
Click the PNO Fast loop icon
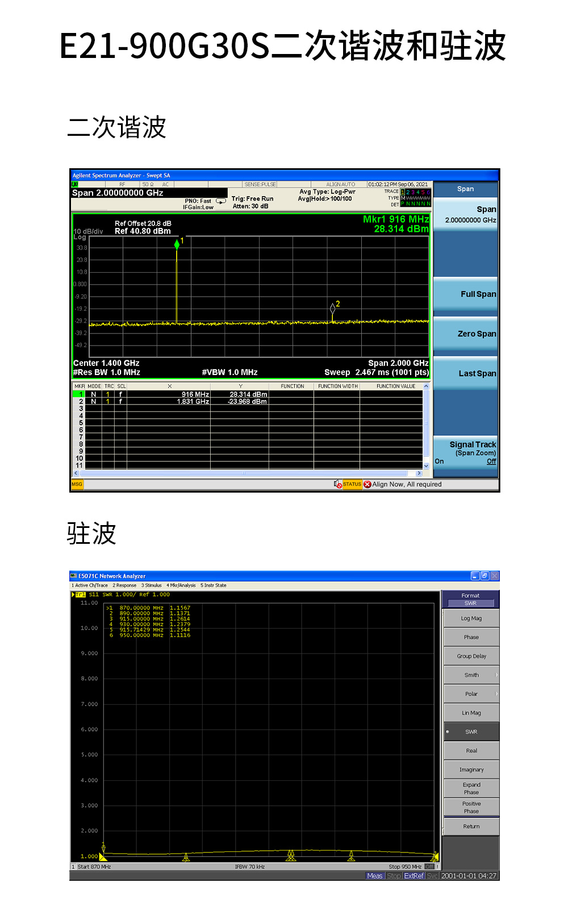[x=221, y=201]
